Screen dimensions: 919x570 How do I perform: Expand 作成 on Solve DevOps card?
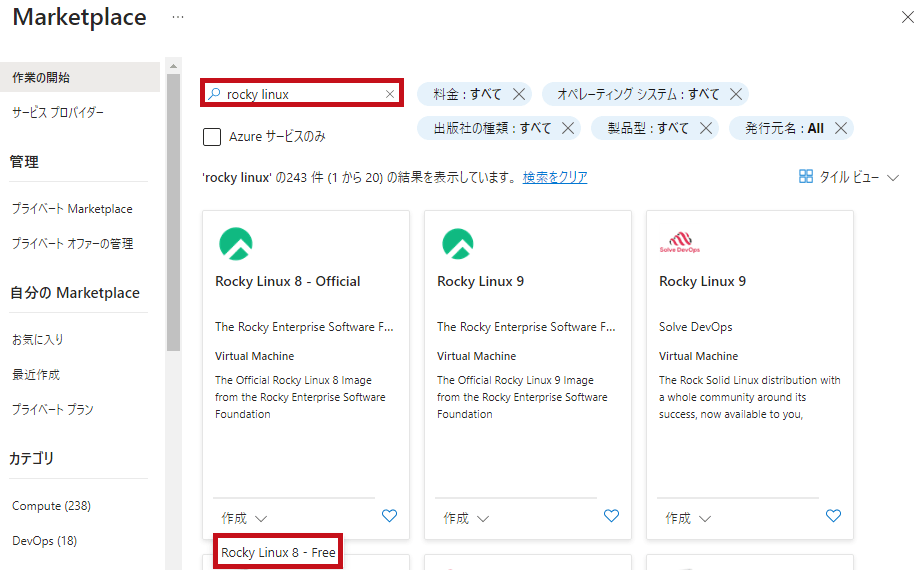click(x=688, y=518)
